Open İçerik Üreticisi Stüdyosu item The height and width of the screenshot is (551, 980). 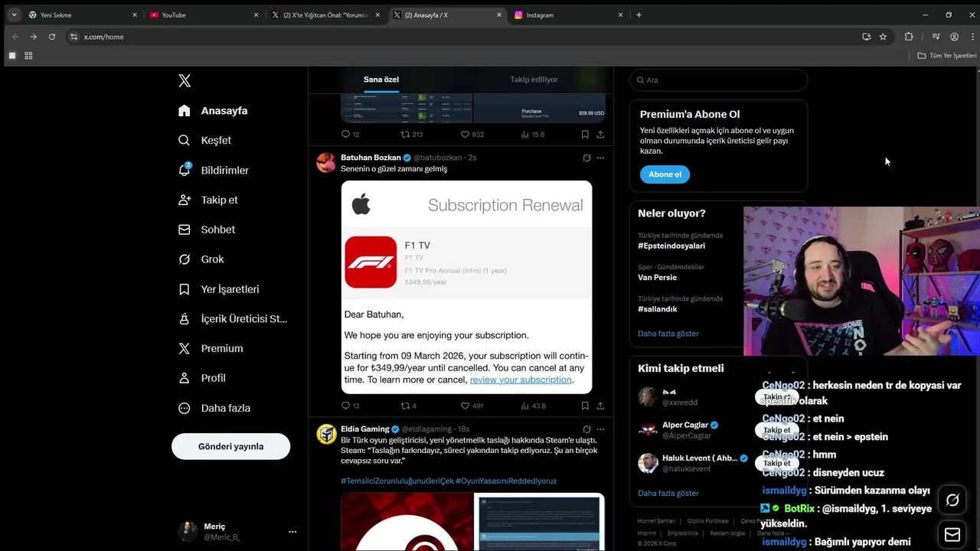click(x=233, y=318)
